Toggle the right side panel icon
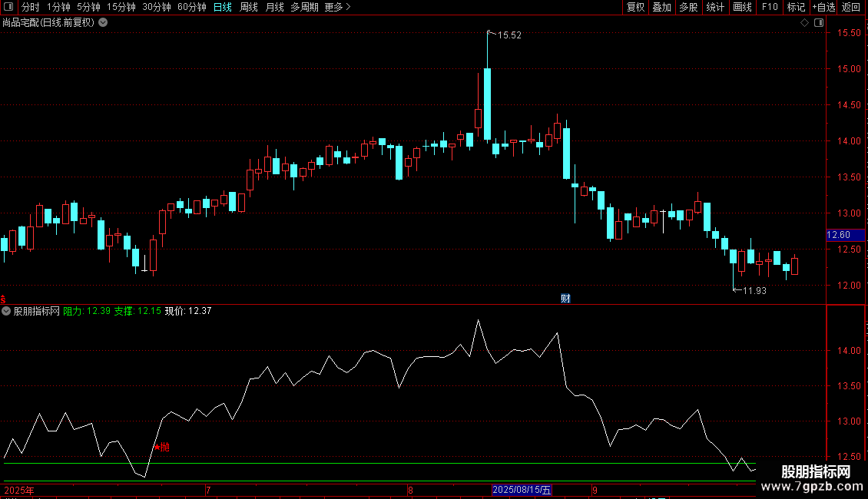The image size is (868, 499). pyautogui.click(x=819, y=23)
